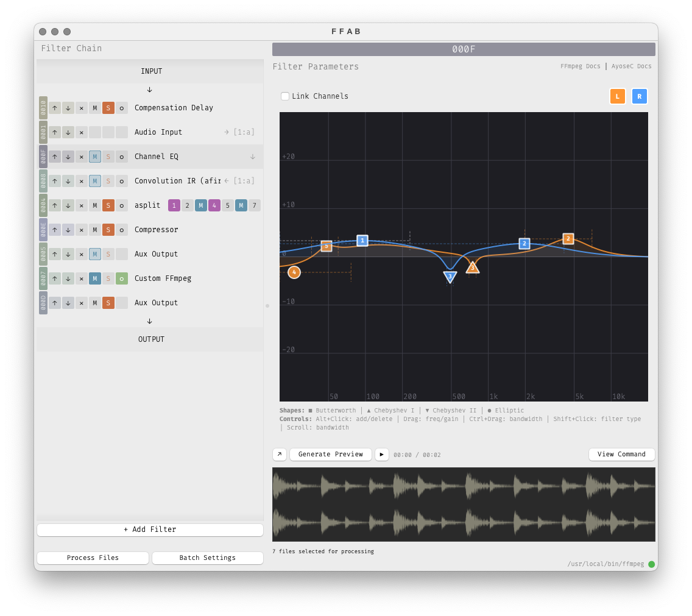The height and width of the screenshot is (616, 692).
Task: Open the pop-out arrow beside Generate Preview
Action: [280, 455]
